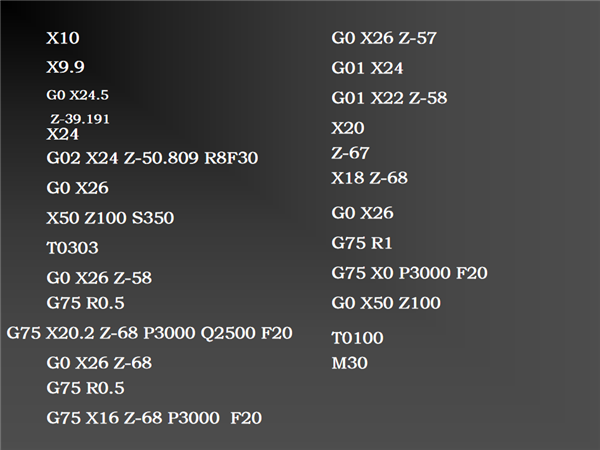Select the X9.9 line
Screen dimensions: 600x450
[66, 68]
